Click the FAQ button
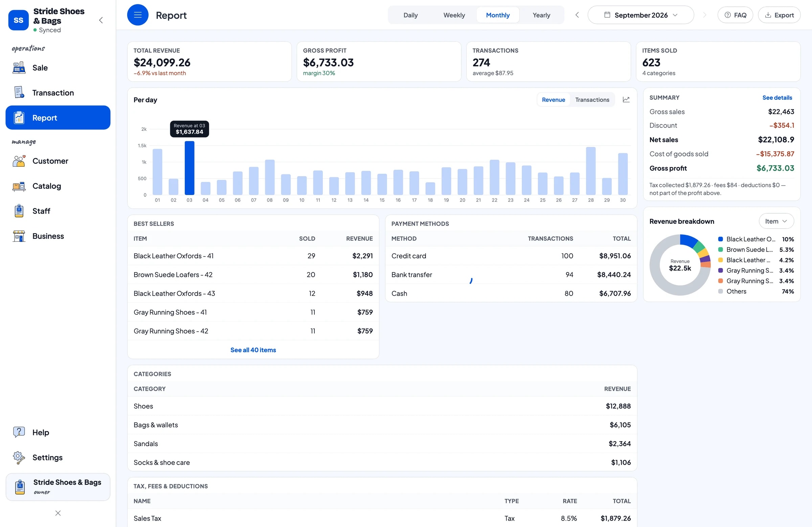 coord(735,15)
